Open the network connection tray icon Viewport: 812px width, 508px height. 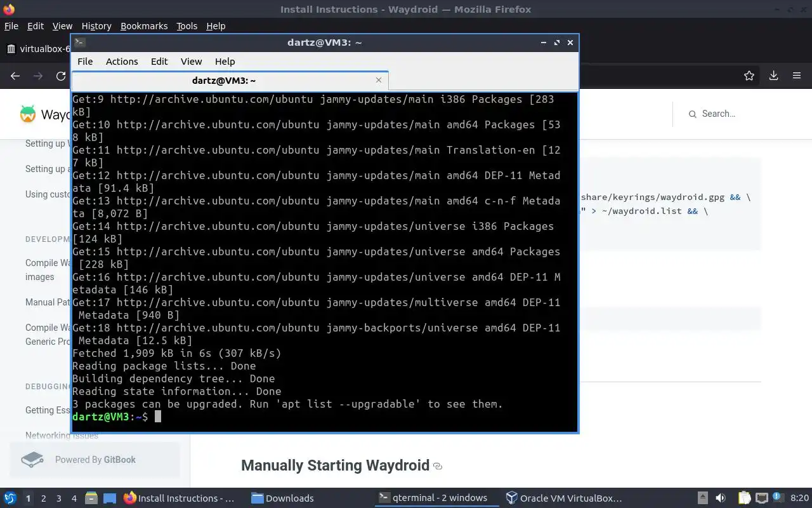coord(761,498)
